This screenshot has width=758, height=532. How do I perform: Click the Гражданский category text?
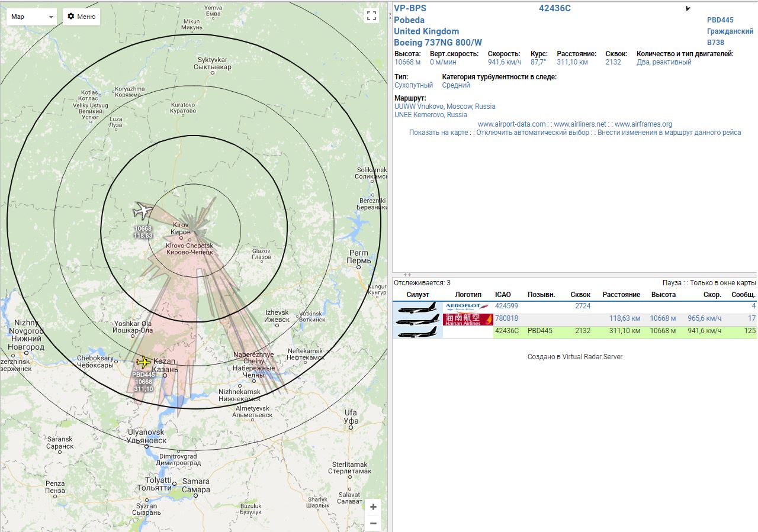pos(730,31)
